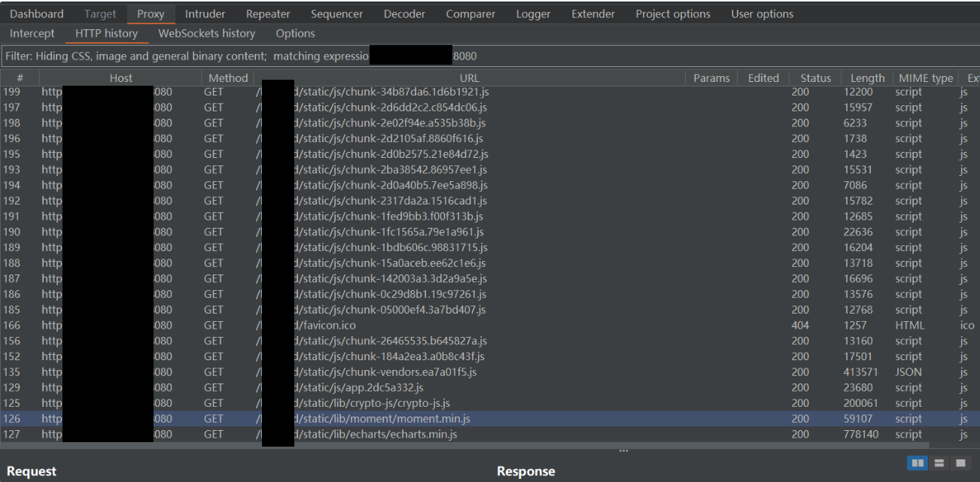Open the Dashboard tab

pyautogui.click(x=36, y=14)
